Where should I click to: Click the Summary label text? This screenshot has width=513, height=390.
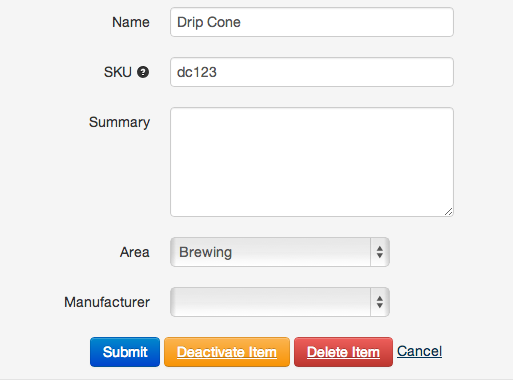[119, 122]
